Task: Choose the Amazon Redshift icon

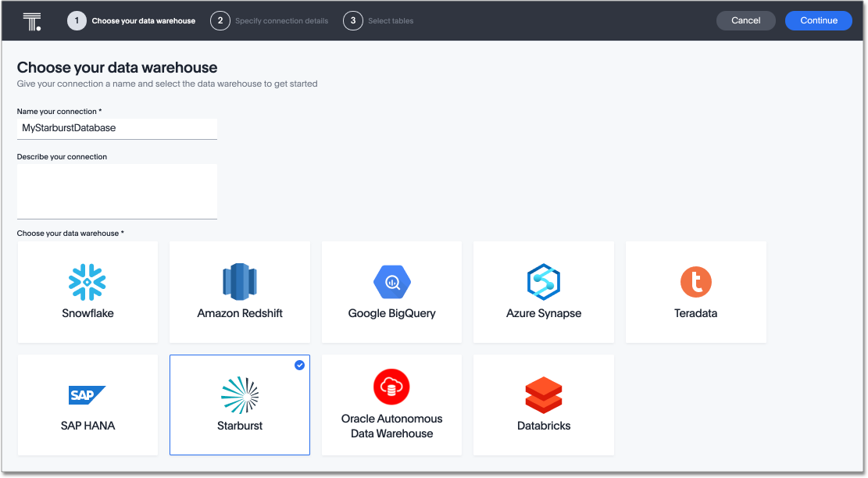Action: point(240,283)
